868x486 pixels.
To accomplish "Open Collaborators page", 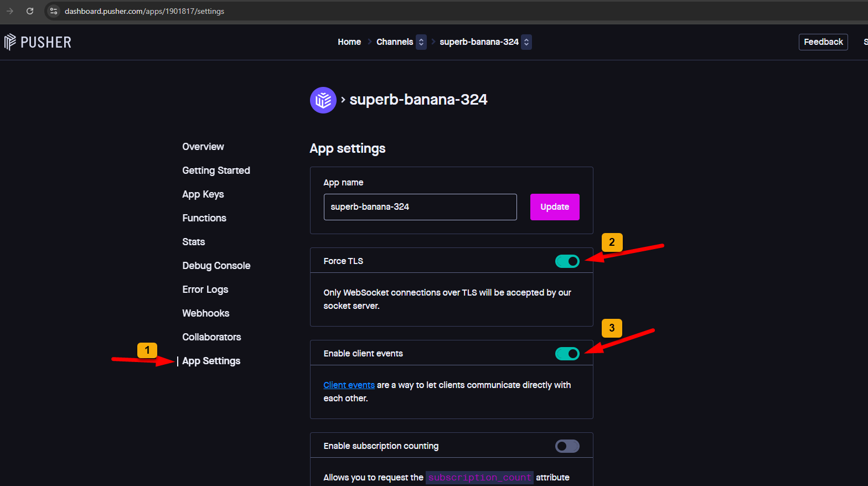I will pos(211,337).
